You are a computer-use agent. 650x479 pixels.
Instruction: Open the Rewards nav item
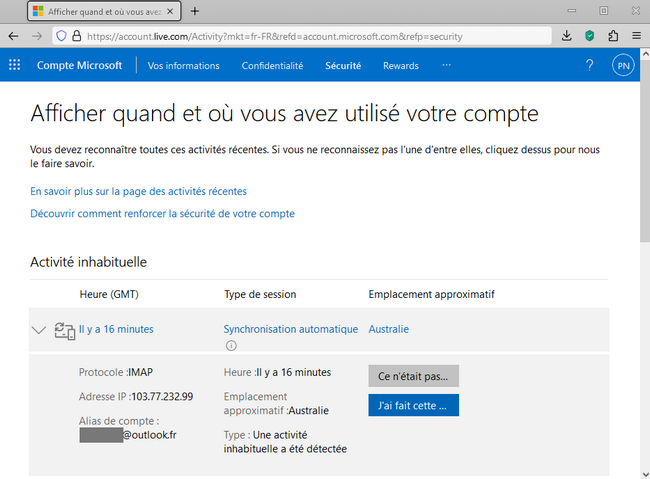401,66
